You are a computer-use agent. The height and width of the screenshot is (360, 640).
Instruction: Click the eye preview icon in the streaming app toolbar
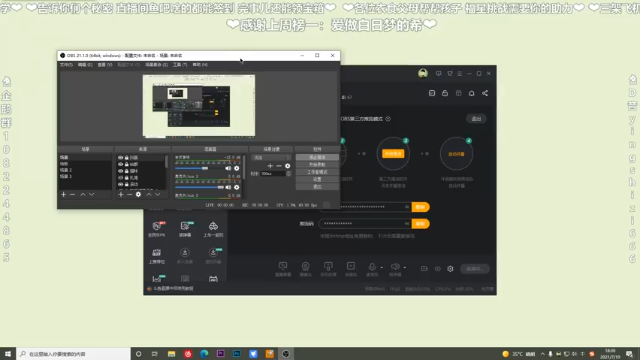(x=438, y=269)
